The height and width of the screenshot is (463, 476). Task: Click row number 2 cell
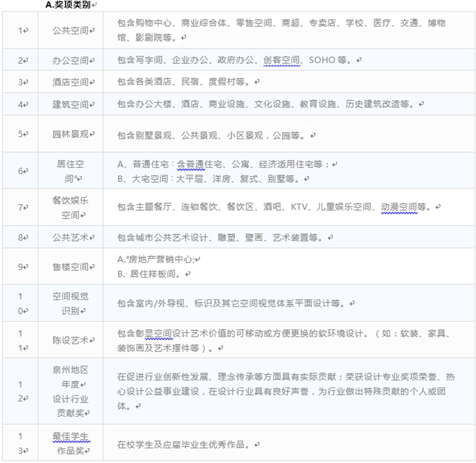pos(20,61)
